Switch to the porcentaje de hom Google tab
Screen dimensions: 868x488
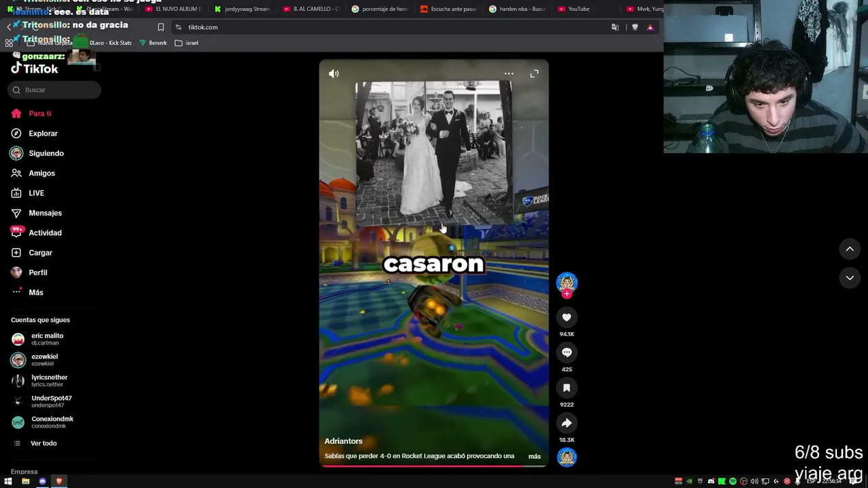pyautogui.click(x=380, y=9)
